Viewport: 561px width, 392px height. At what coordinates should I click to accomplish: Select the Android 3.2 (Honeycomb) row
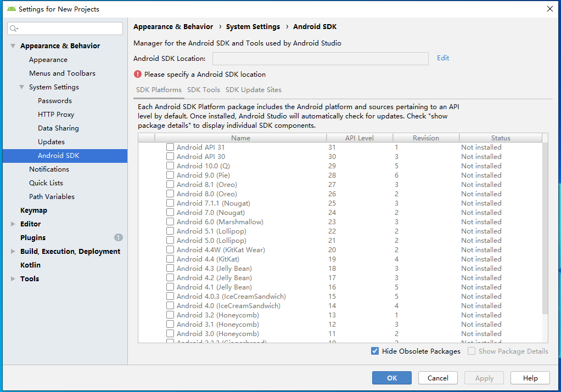click(340, 315)
